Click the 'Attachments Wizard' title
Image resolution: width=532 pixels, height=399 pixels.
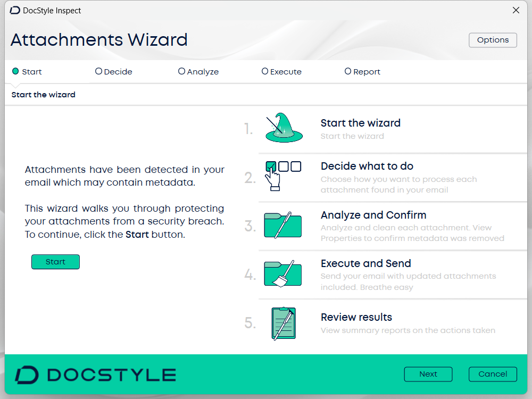(x=99, y=40)
